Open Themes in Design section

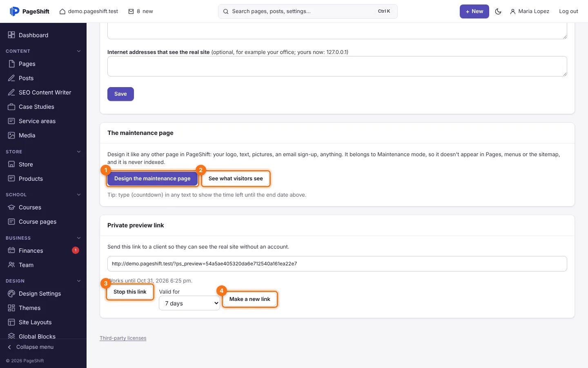pyautogui.click(x=43, y=308)
